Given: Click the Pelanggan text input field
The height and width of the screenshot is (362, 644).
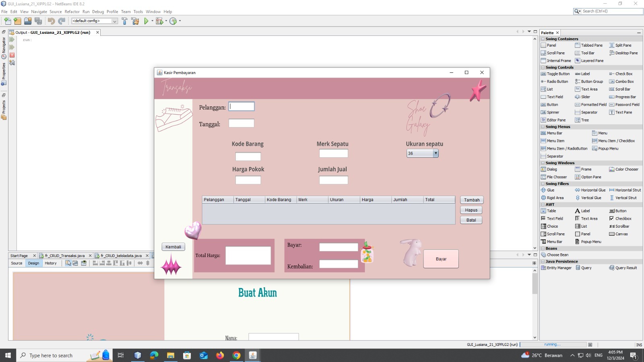Looking at the screenshot, I should pos(242,107).
